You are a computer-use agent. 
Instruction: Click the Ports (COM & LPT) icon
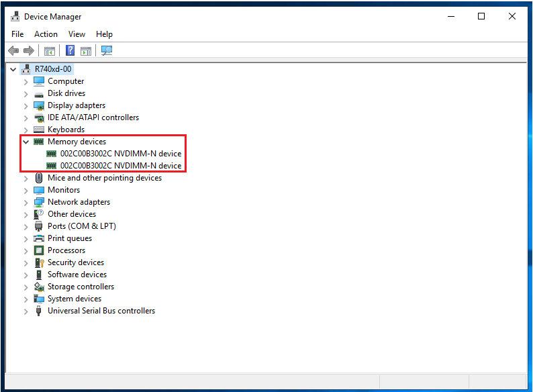pyautogui.click(x=39, y=226)
